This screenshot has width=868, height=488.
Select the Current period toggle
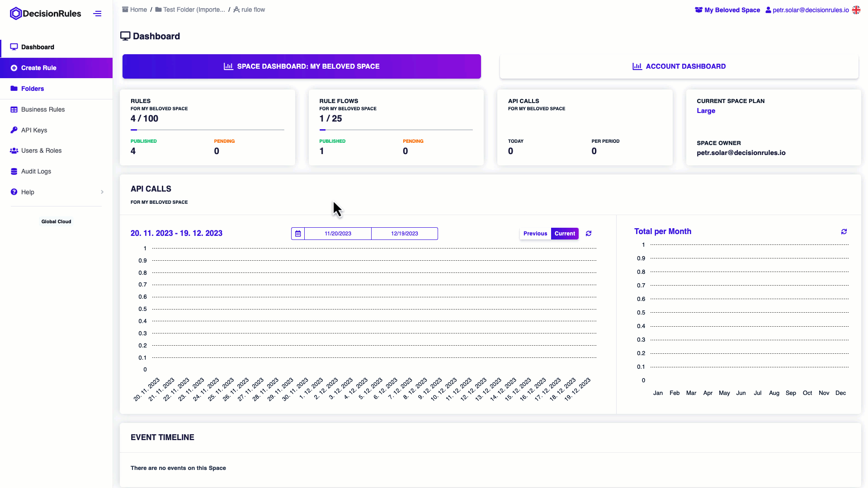(565, 234)
